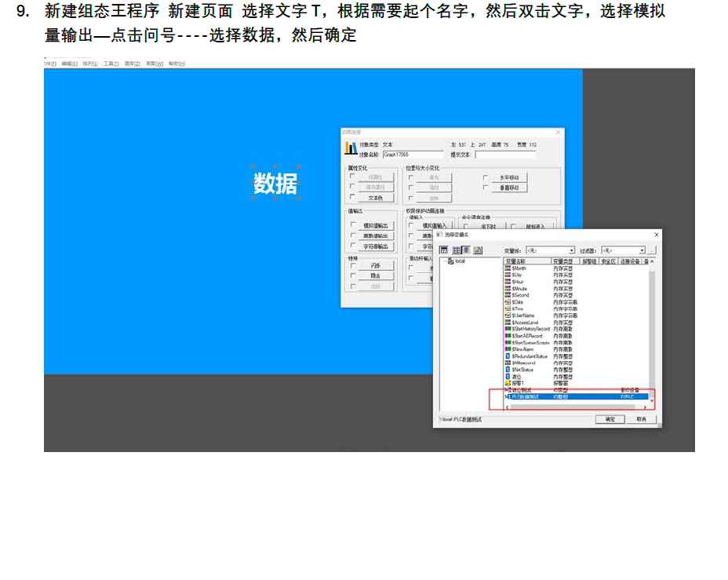Open the 工具(T) menu
This screenshot has width=728, height=580.
111,64
